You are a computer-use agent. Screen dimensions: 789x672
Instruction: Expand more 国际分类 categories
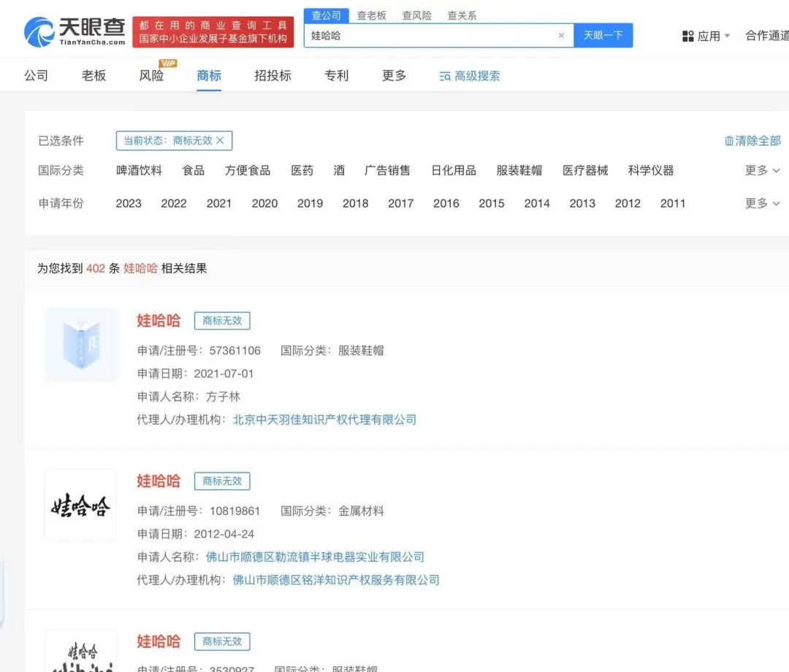point(762,170)
